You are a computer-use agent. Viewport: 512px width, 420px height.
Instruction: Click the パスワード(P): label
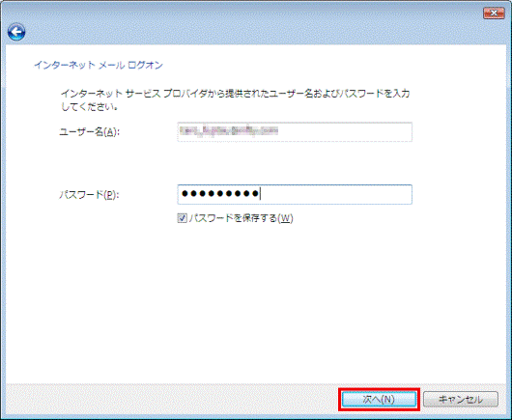coord(89,195)
